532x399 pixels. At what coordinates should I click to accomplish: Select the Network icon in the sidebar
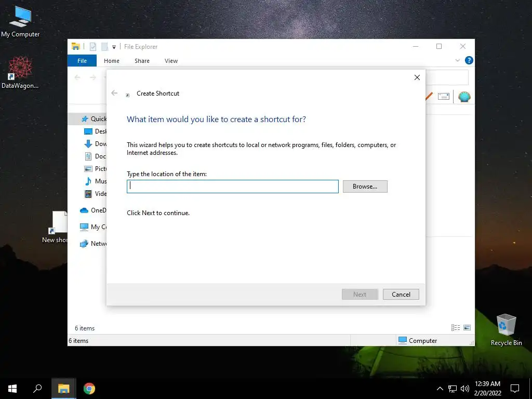(84, 244)
